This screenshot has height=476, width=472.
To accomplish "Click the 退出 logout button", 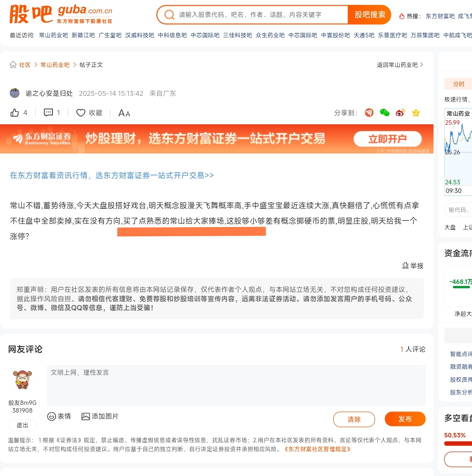I will coord(22,425).
